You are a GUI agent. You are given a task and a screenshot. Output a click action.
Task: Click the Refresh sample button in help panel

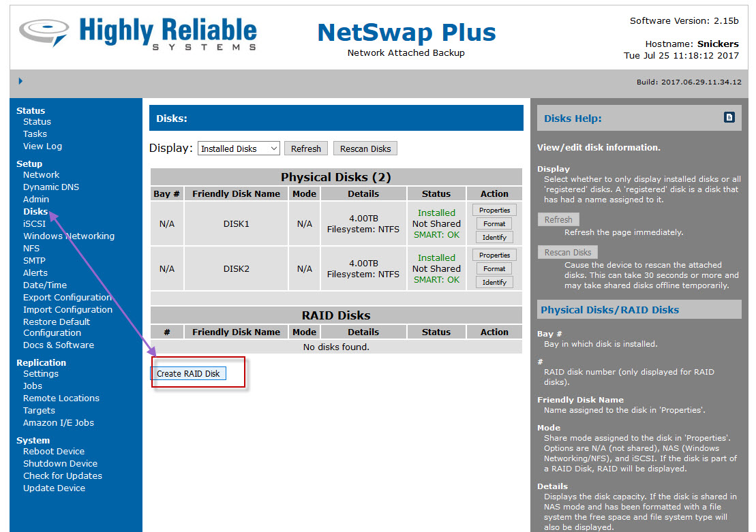point(558,220)
